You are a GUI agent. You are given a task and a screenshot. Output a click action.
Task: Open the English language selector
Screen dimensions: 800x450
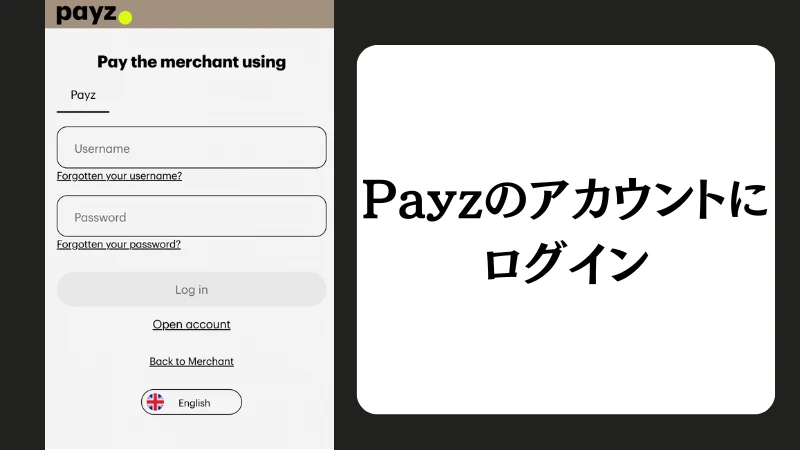[x=191, y=402]
